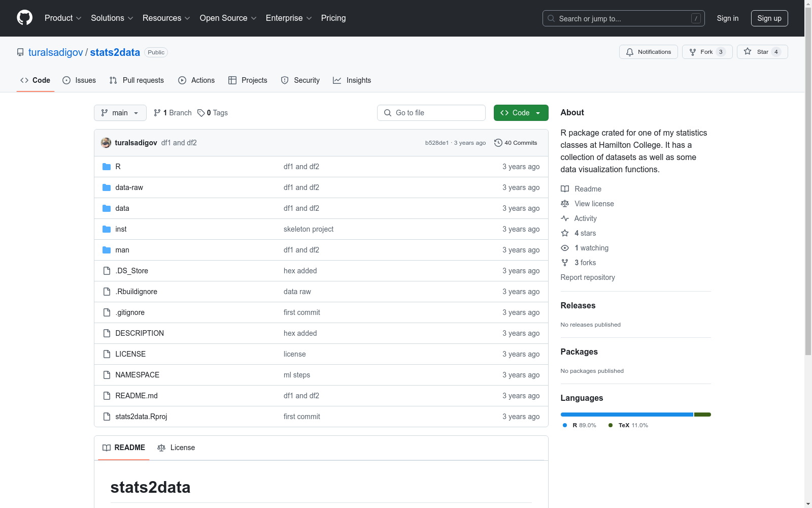Click the Sign in link
The width and height of the screenshot is (812, 508).
click(728, 18)
